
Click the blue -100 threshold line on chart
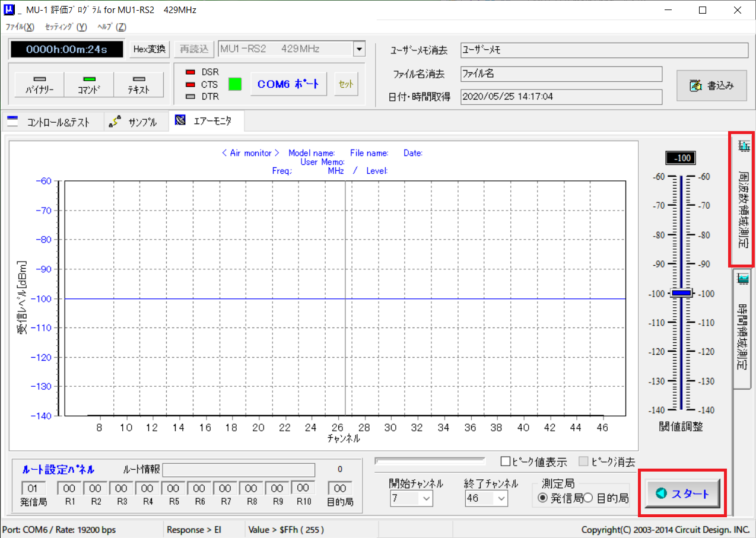click(x=345, y=298)
